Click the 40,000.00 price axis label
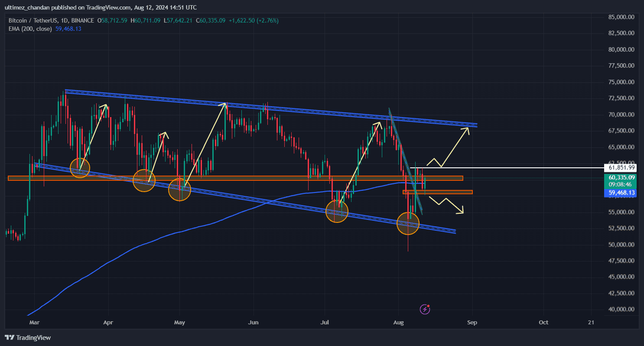644x346 pixels. (621, 309)
